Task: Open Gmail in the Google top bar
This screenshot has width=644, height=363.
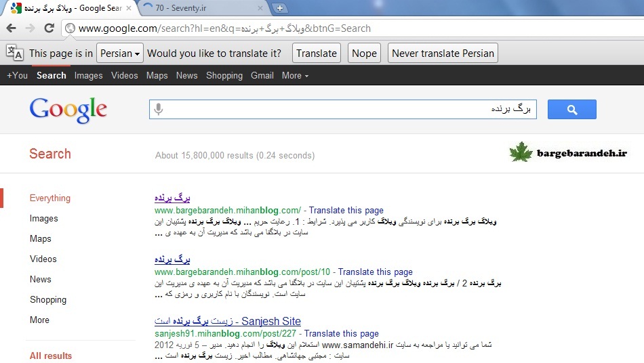Action: [x=262, y=75]
